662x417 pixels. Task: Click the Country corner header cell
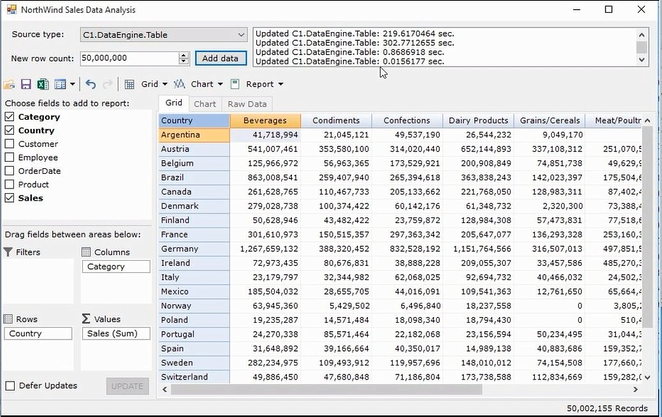click(x=194, y=120)
